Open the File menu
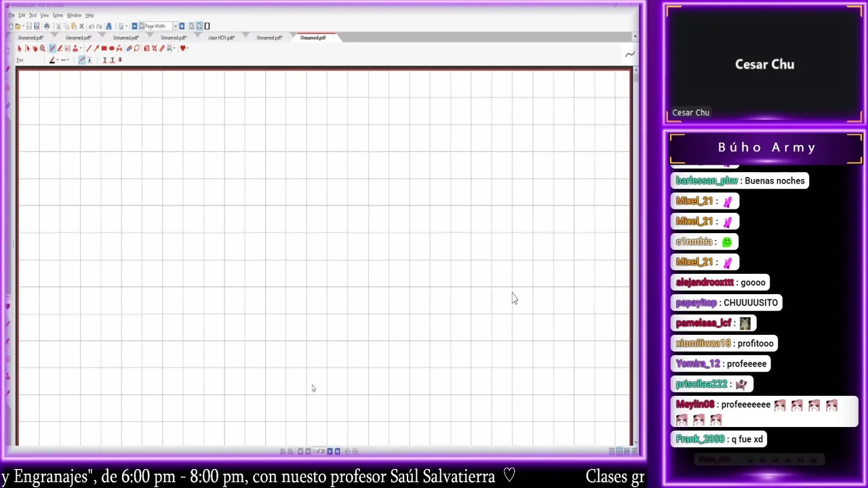868x488 pixels. click(x=12, y=15)
